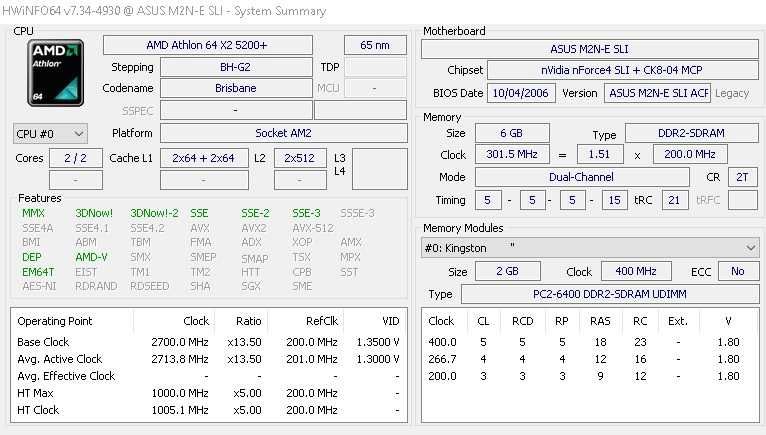Click the MMX feature label
The image size is (766, 435).
click(x=33, y=213)
